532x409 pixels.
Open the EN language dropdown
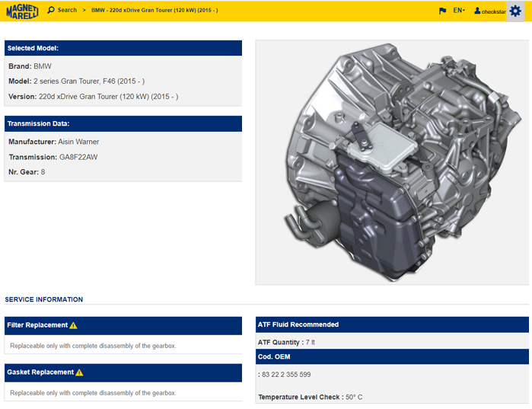[459, 11]
